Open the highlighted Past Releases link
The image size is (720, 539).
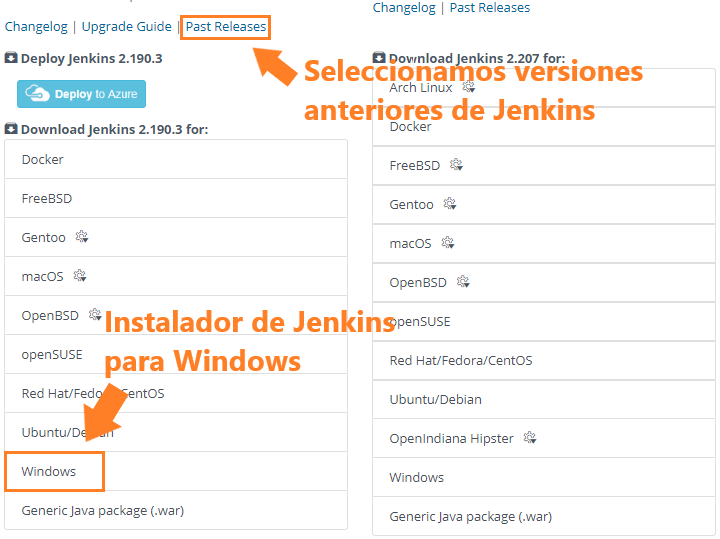(x=226, y=27)
